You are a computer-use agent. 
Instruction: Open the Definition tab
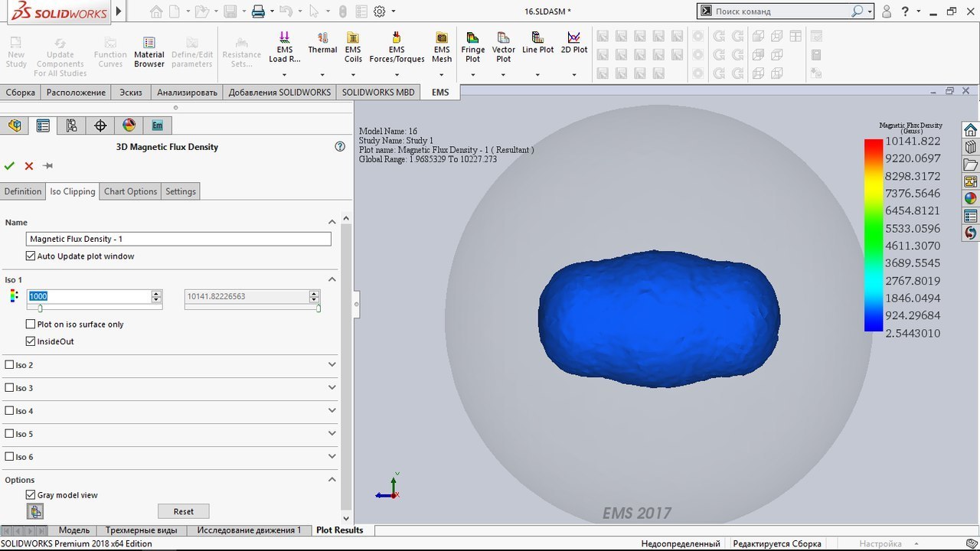(x=23, y=191)
